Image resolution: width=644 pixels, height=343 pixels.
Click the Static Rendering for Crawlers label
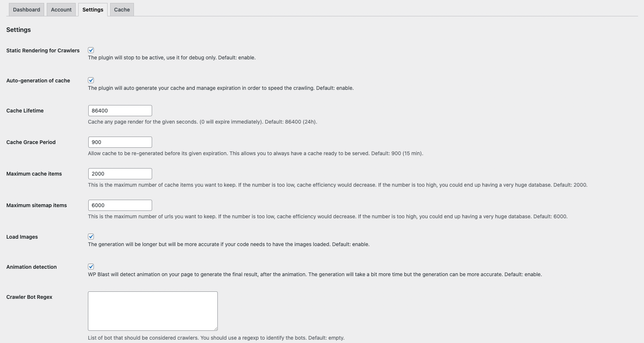[43, 50]
